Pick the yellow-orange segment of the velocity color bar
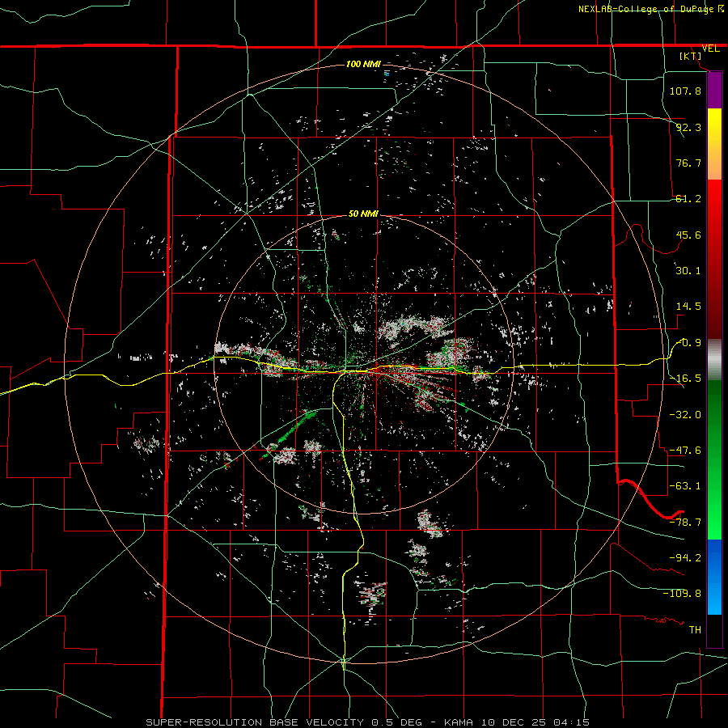728x728 pixels. (714, 144)
